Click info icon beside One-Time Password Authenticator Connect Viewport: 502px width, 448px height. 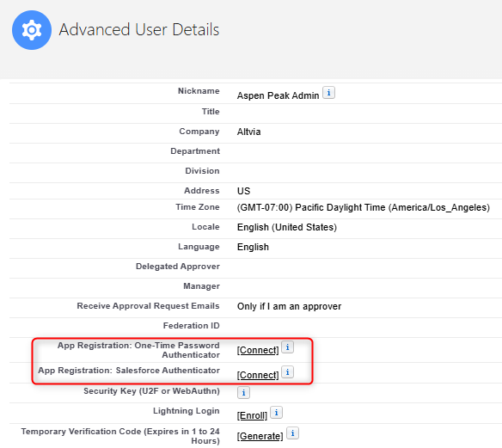coord(287,347)
